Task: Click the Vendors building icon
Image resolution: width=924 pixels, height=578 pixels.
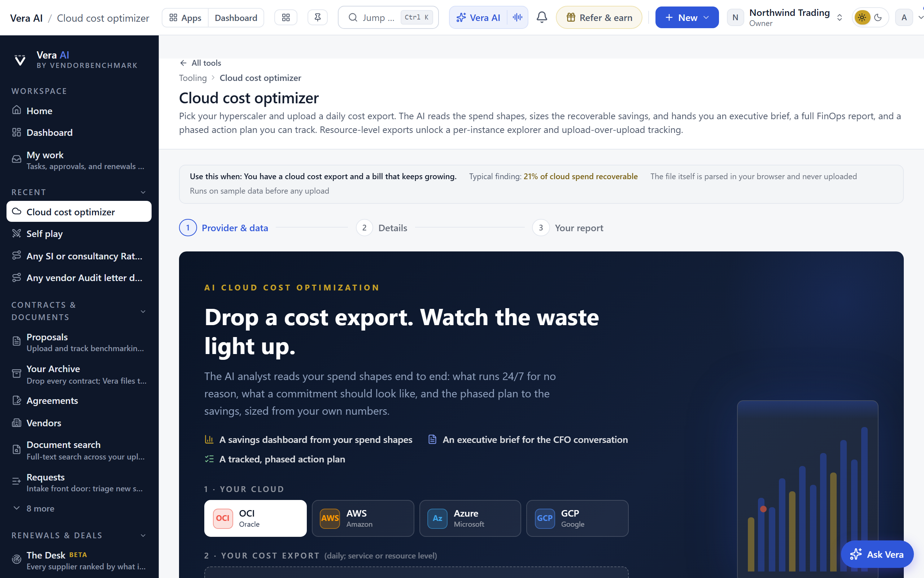Action: (16, 422)
